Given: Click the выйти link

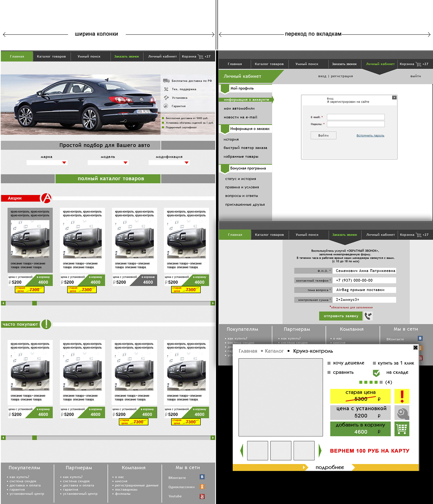Looking at the screenshot, I should pos(416,76).
